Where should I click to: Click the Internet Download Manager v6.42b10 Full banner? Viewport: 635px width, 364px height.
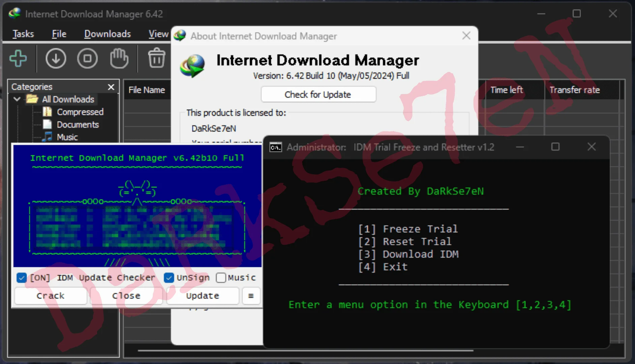point(137,158)
